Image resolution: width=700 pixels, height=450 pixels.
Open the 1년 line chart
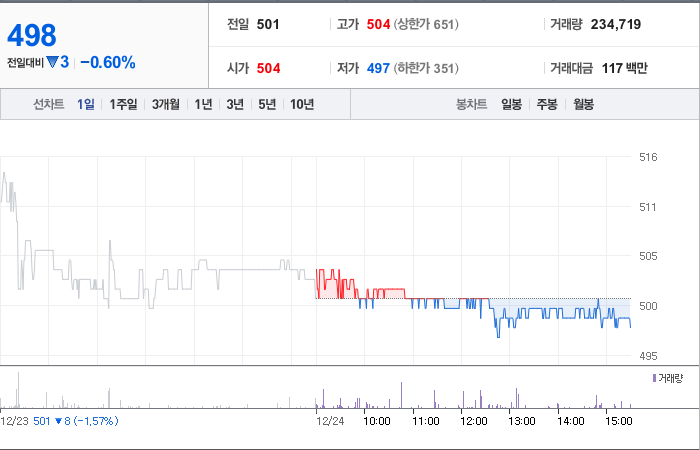point(203,104)
